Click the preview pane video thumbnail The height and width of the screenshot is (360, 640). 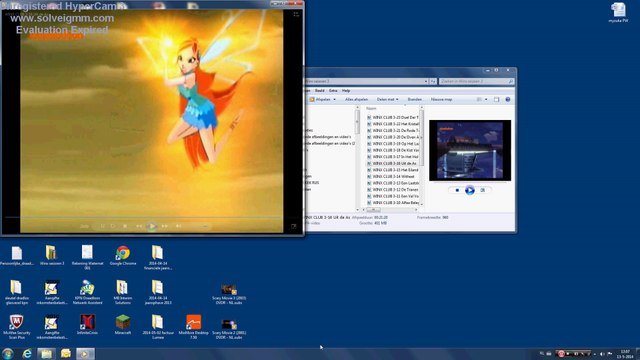470,150
